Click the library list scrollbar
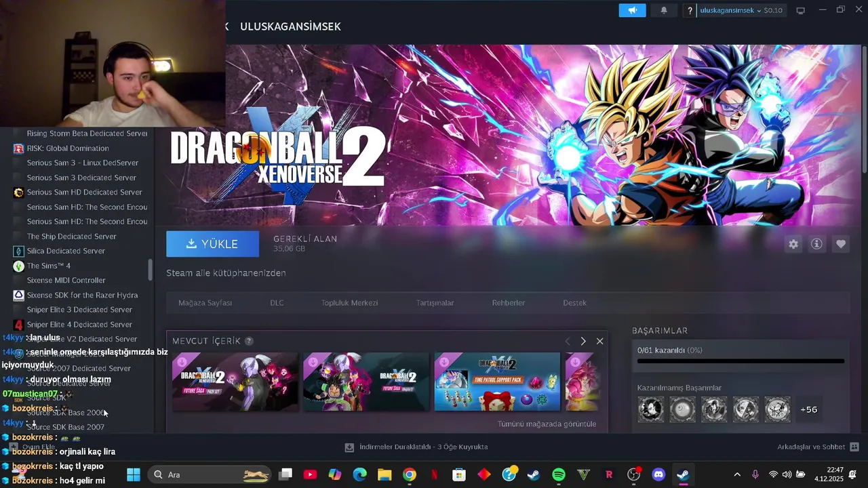Viewport: 868px width, 488px height. tap(151, 269)
